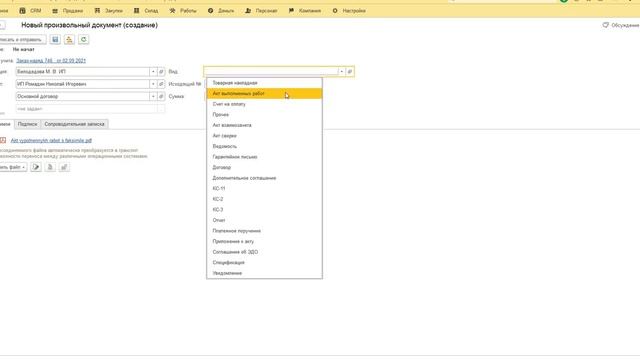Open the Заказ-наряд от 02.09.2021 link

[x=51, y=60]
